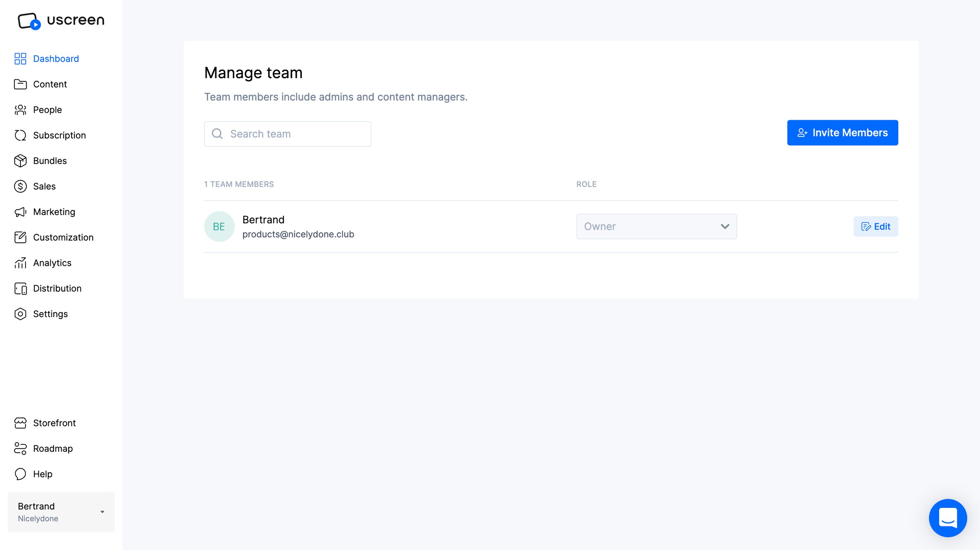This screenshot has width=980, height=550.
Task: Expand the Bertrand Nicelydone account menu
Action: point(61,512)
